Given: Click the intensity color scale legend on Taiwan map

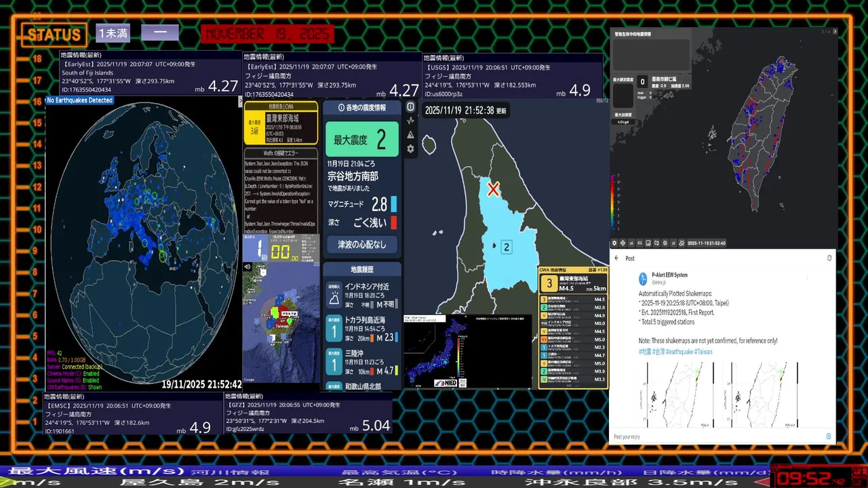Looking at the screenshot, I should pyautogui.click(x=614, y=203).
